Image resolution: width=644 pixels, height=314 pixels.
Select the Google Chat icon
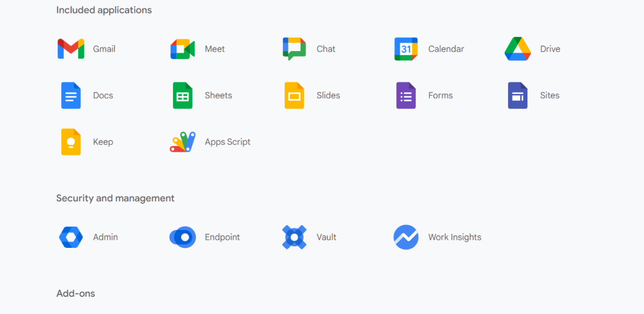pos(294,48)
